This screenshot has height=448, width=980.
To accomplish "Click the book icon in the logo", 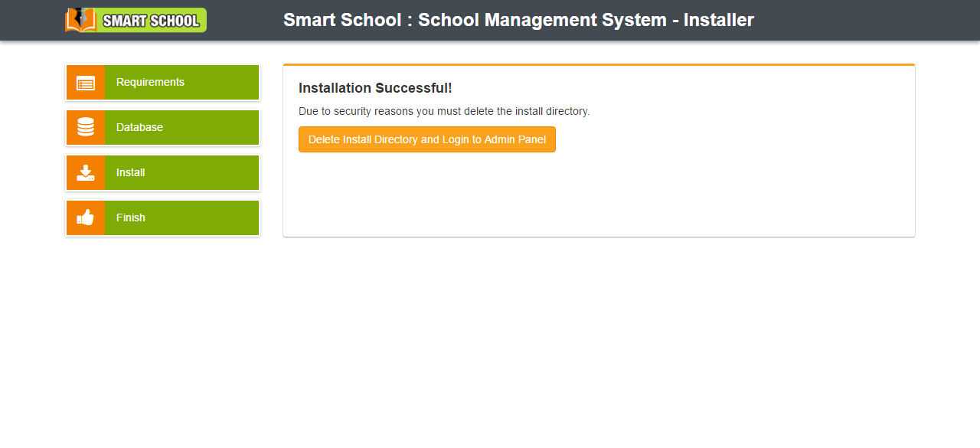I will tap(79, 20).
